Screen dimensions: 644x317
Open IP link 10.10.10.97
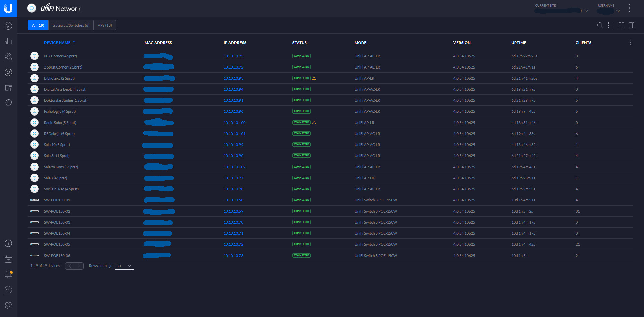coord(233,178)
